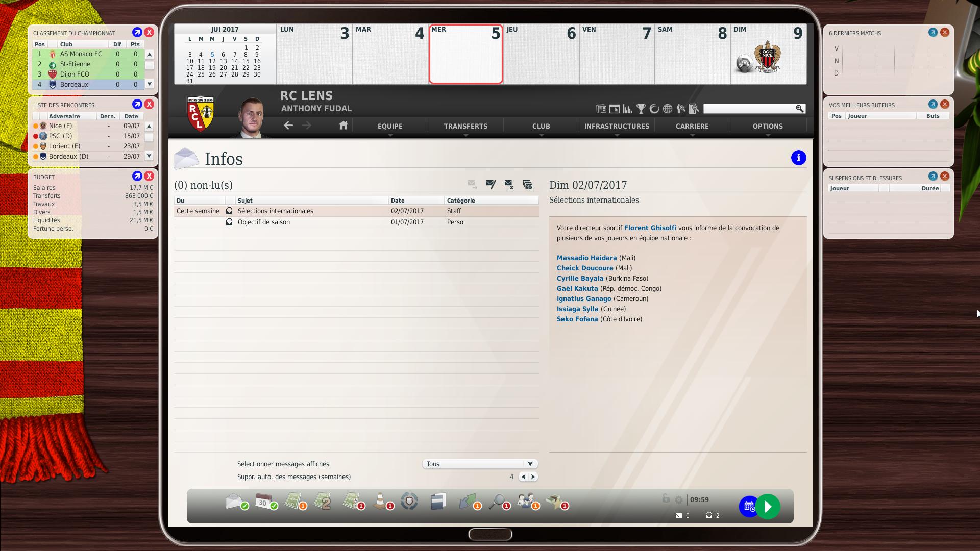The width and height of the screenshot is (980, 551).
Task: Click on Seko Fofana player link
Action: pos(577,319)
